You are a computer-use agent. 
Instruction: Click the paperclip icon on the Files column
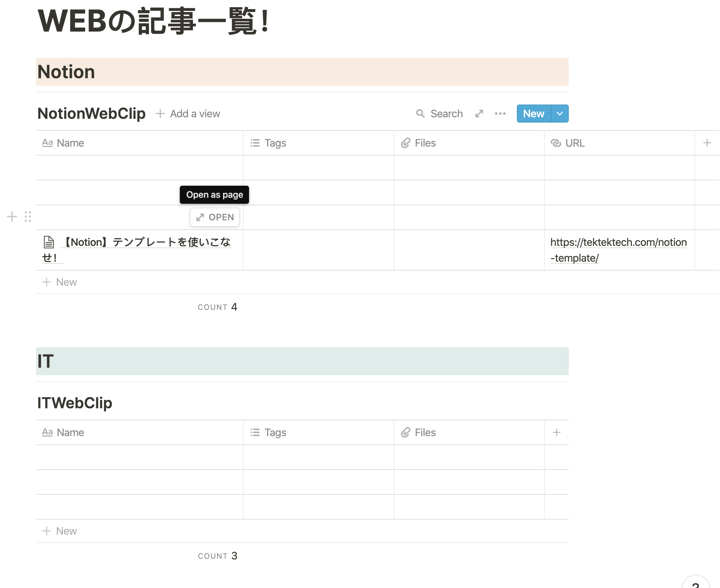point(405,143)
